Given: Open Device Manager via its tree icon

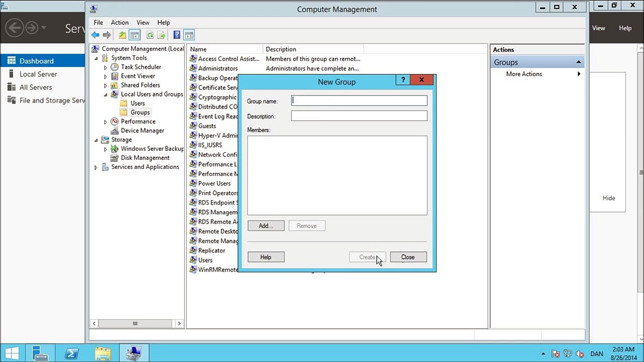Looking at the screenshot, I should pos(115,130).
